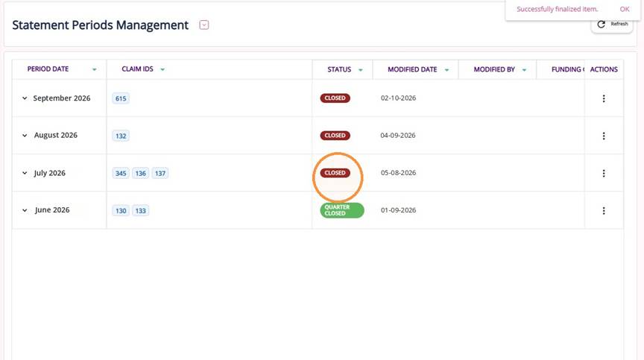Select the modified date 02-10-2026

pyautogui.click(x=398, y=98)
